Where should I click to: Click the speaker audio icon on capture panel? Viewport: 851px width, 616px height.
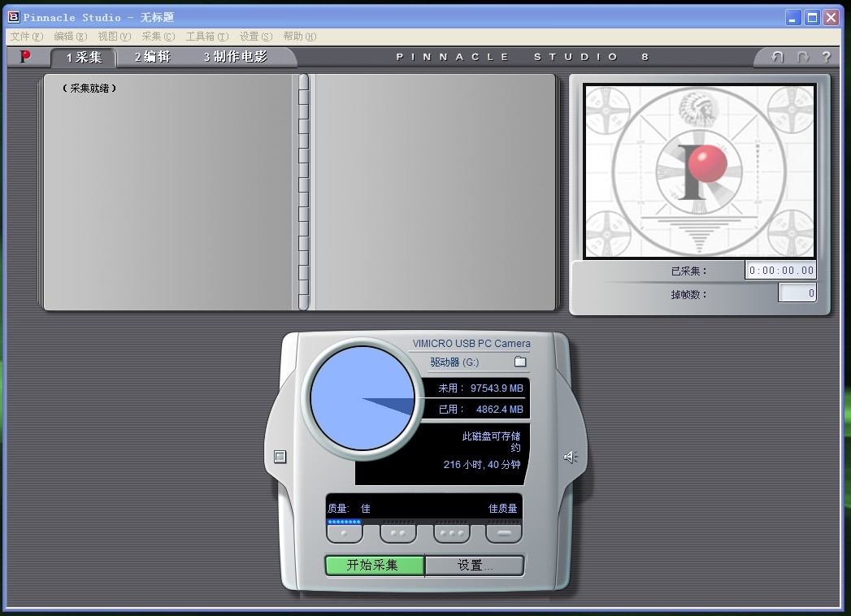tap(571, 457)
